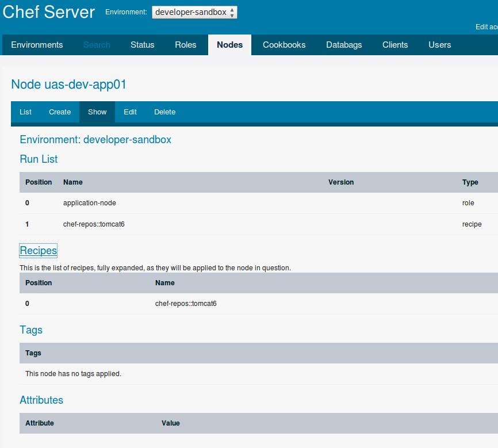498x448 pixels.
Task: Click the recipes description sentence
Action: coord(155,268)
